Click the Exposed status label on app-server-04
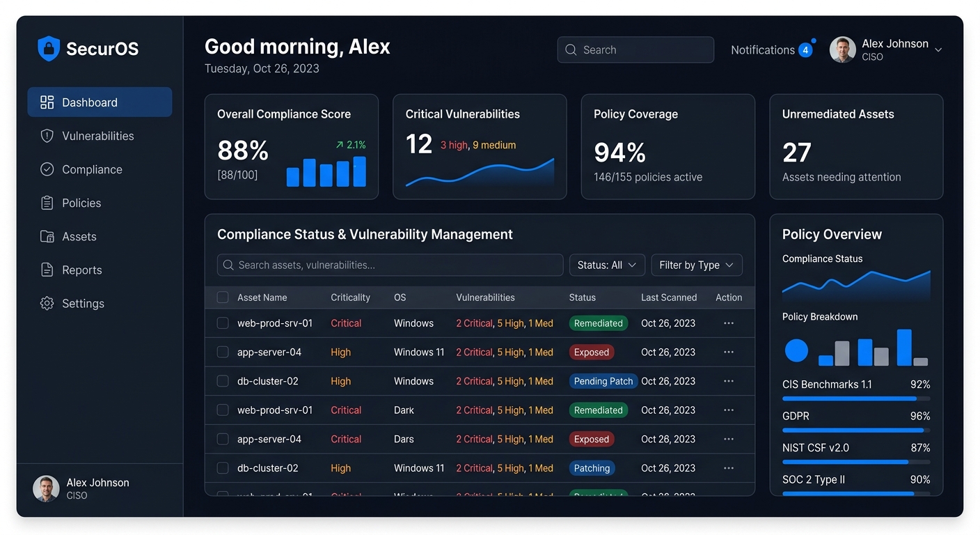Viewport: 980px width, 535px height. [592, 352]
